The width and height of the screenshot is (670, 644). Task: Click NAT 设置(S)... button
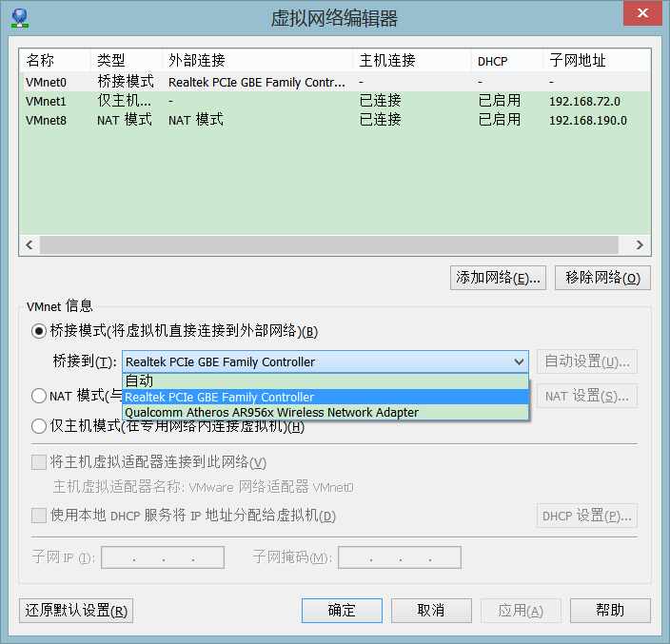click(x=586, y=396)
